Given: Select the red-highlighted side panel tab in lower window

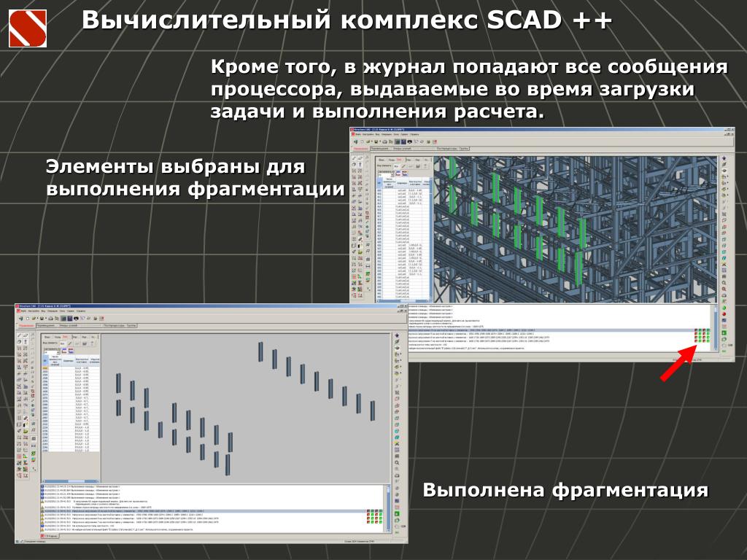Looking at the screenshot, I should [x=65, y=337].
